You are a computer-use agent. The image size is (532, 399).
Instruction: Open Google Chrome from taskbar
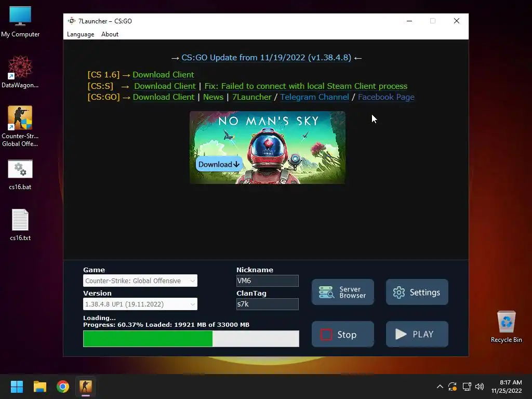(63, 387)
